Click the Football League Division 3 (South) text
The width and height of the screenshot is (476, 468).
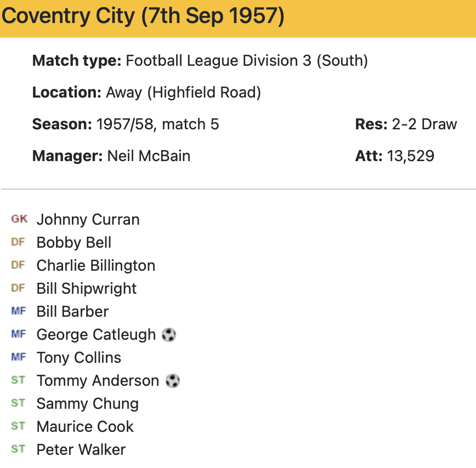[247, 60]
